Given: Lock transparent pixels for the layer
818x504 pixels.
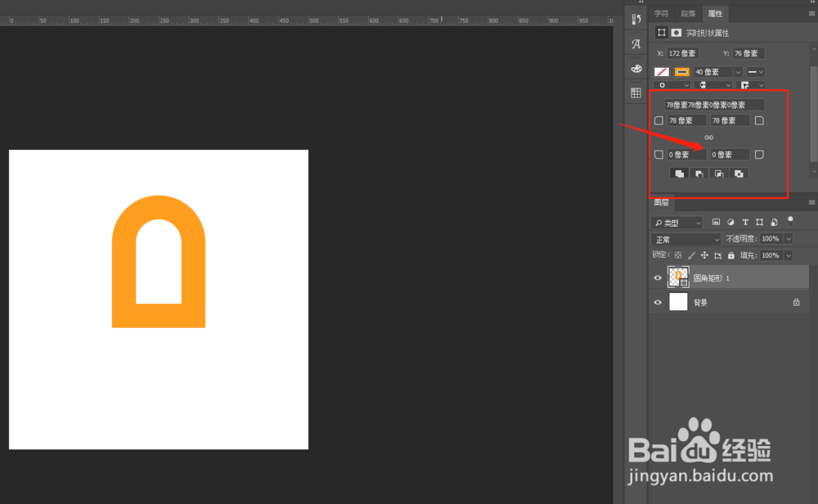Looking at the screenshot, I should [x=678, y=255].
